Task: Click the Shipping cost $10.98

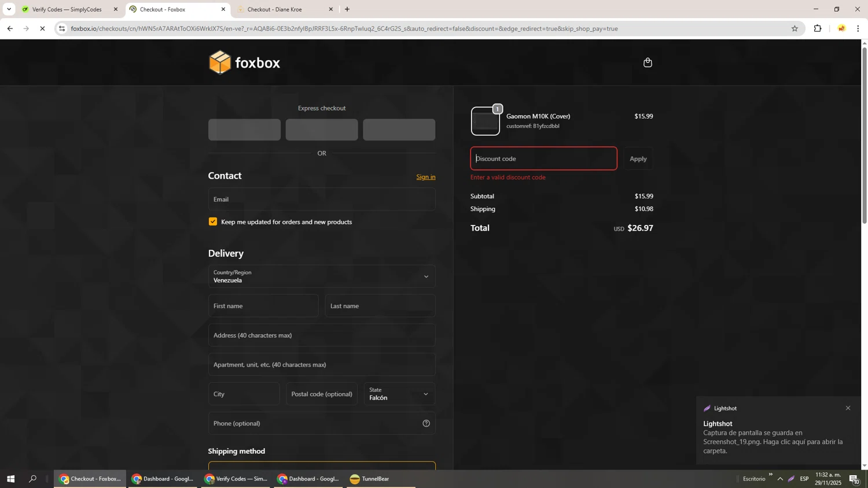Action: point(643,209)
